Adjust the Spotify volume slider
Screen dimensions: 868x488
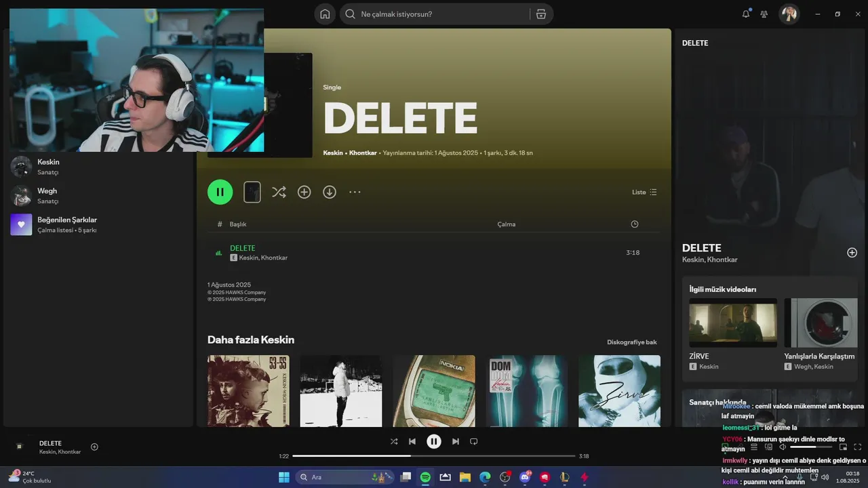point(812,447)
